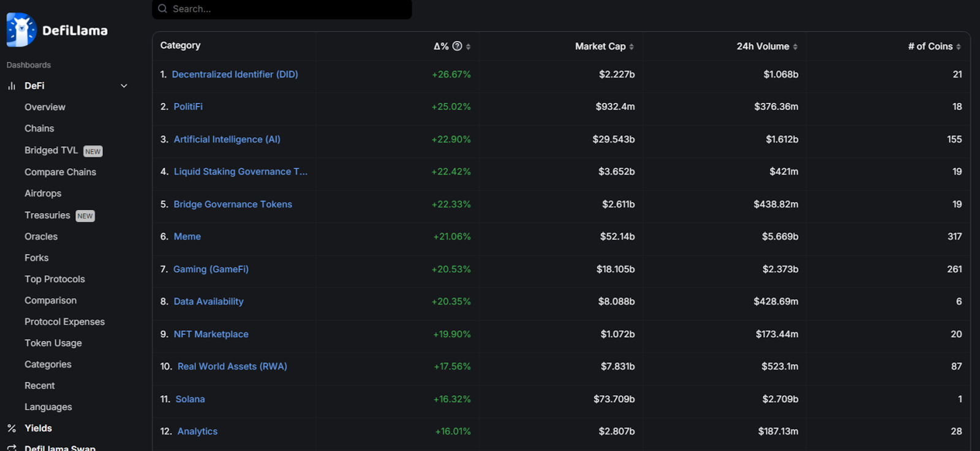Image resolution: width=980 pixels, height=451 pixels.
Task: Click the Yields percent icon
Action: pyautogui.click(x=12, y=428)
